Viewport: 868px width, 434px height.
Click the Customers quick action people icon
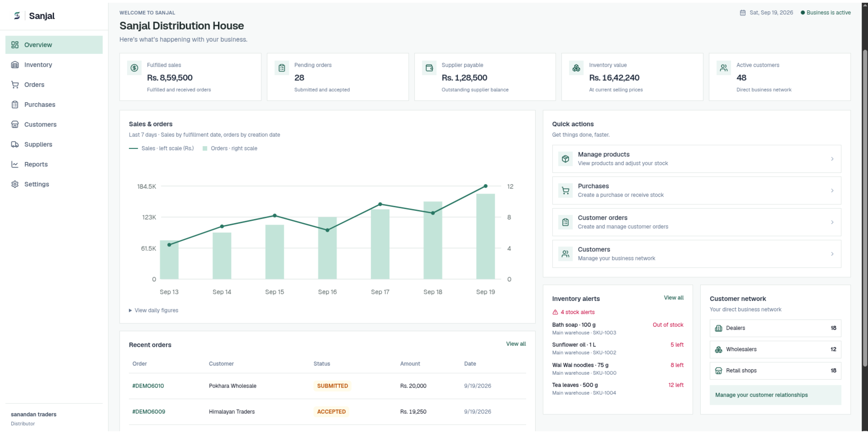tap(565, 254)
